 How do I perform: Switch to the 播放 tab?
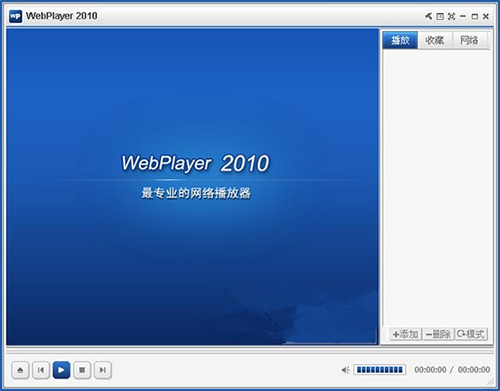coord(400,40)
